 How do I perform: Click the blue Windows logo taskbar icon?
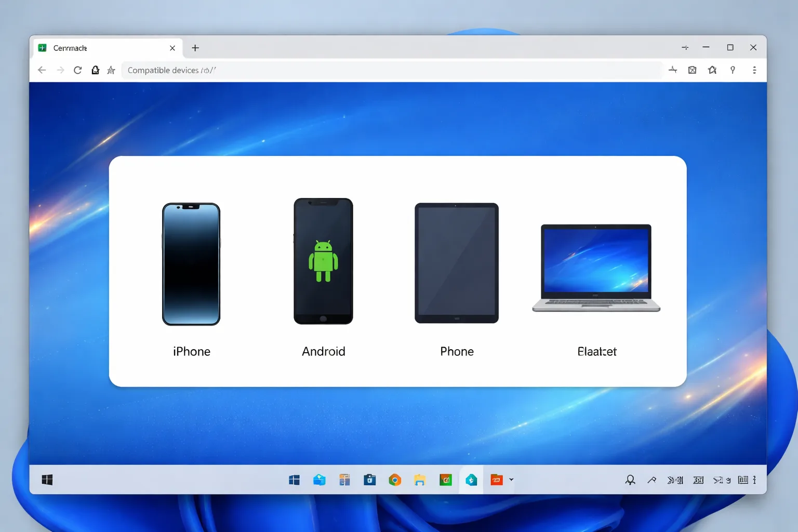pyautogui.click(x=294, y=480)
